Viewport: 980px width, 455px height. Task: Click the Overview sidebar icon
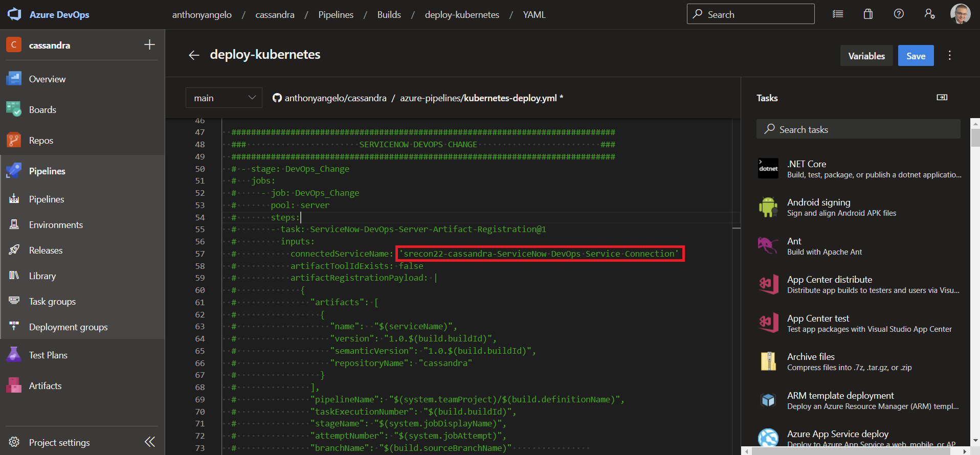pyautogui.click(x=14, y=79)
